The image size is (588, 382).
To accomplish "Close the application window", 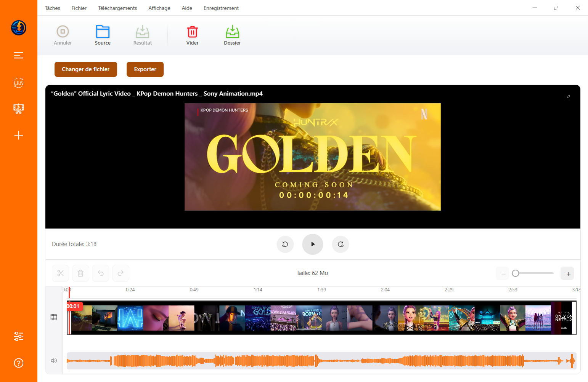I will [578, 8].
